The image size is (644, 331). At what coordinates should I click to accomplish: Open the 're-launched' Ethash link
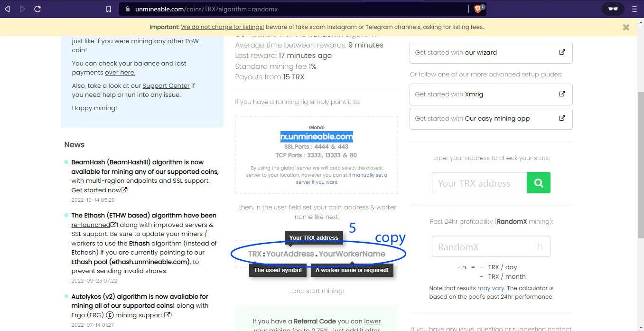point(94,225)
